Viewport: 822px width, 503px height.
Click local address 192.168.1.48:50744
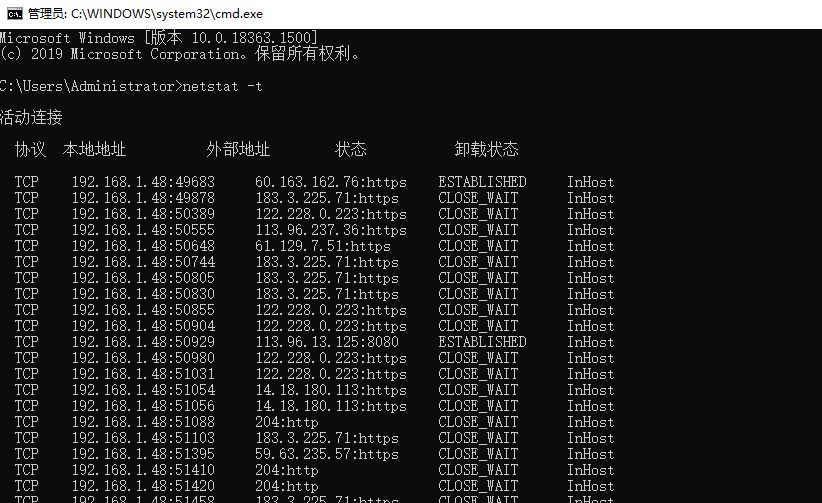pyautogui.click(x=143, y=262)
